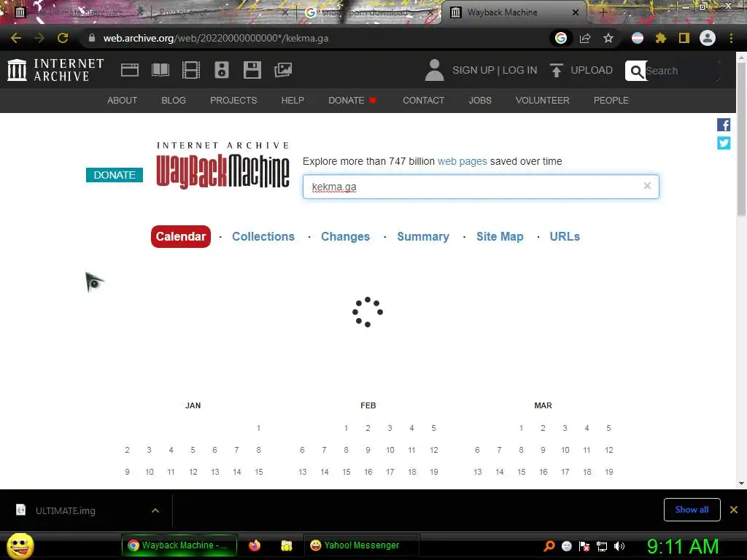The image size is (747, 560).
Task: Open the JOBS menu item
Action: click(480, 101)
